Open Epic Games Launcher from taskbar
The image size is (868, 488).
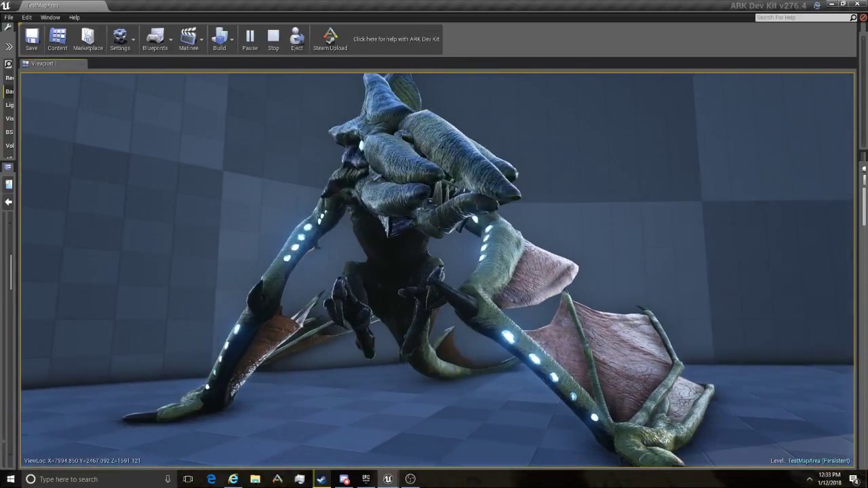366,479
